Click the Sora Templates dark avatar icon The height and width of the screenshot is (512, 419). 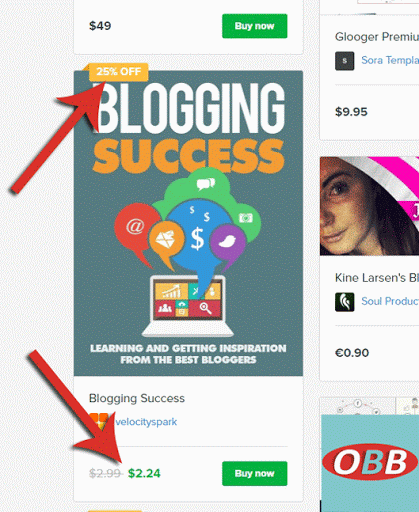point(344,61)
